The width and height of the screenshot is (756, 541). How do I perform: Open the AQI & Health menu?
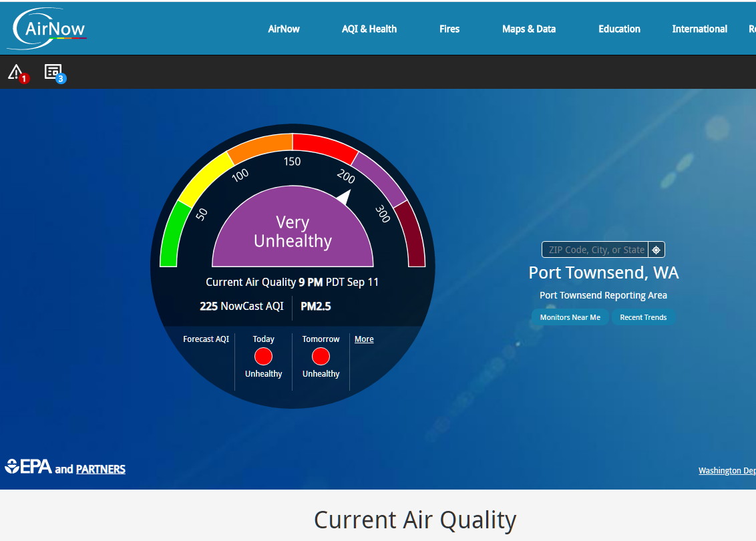tap(369, 29)
